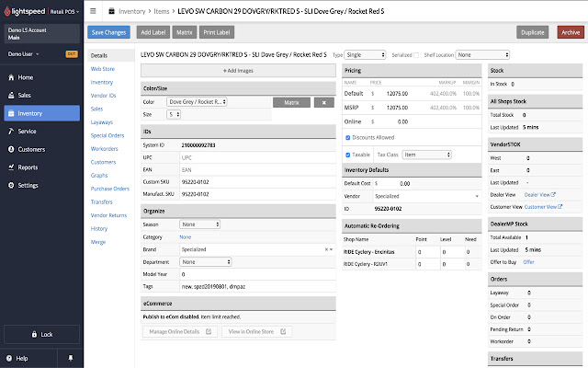Open the Workorders tab
This screenshot has height=368, width=588.
[104, 149]
